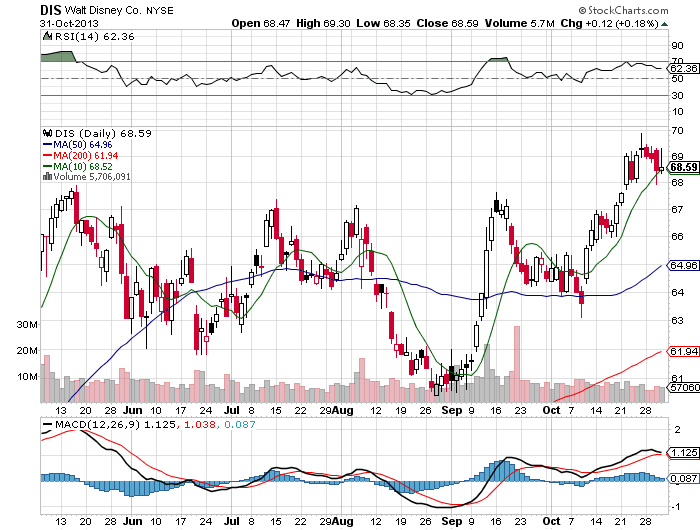Click the 0.087 histogram axis tag
This screenshot has height=530, width=700.
(683, 478)
